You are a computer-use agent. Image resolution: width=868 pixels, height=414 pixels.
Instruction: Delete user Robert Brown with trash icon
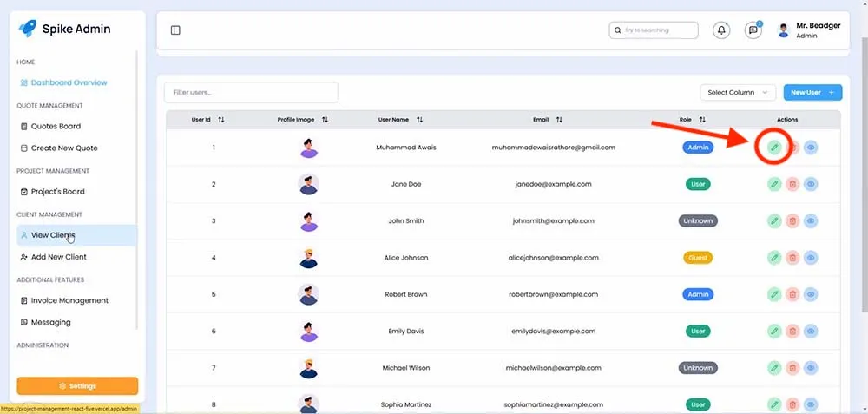(x=792, y=294)
